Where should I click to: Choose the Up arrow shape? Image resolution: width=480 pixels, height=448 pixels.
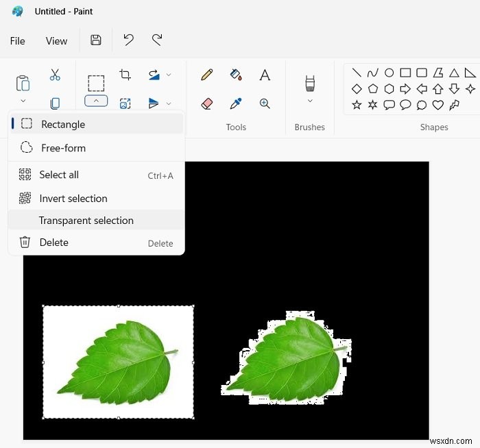[x=438, y=89]
